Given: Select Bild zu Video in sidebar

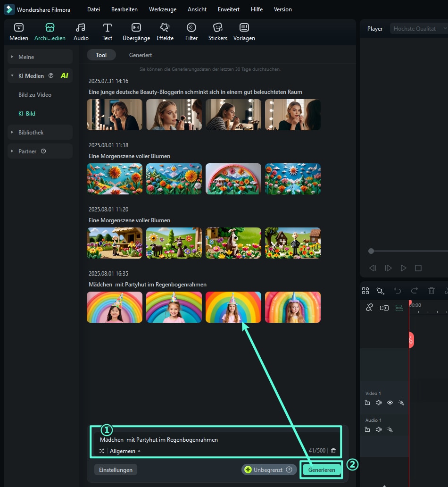Looking at the screenshot, I should pyautogui.click(x=35, y=95).
